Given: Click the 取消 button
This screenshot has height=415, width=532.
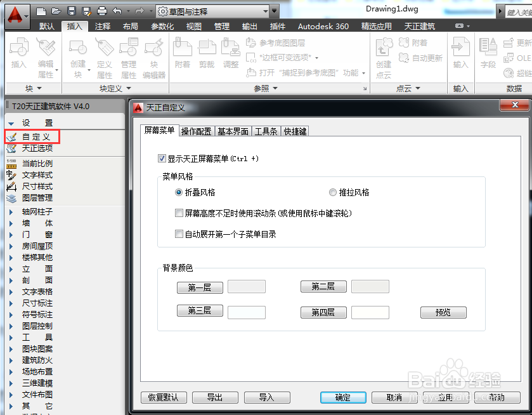Looking at the screenshot, I should point(394,397).
